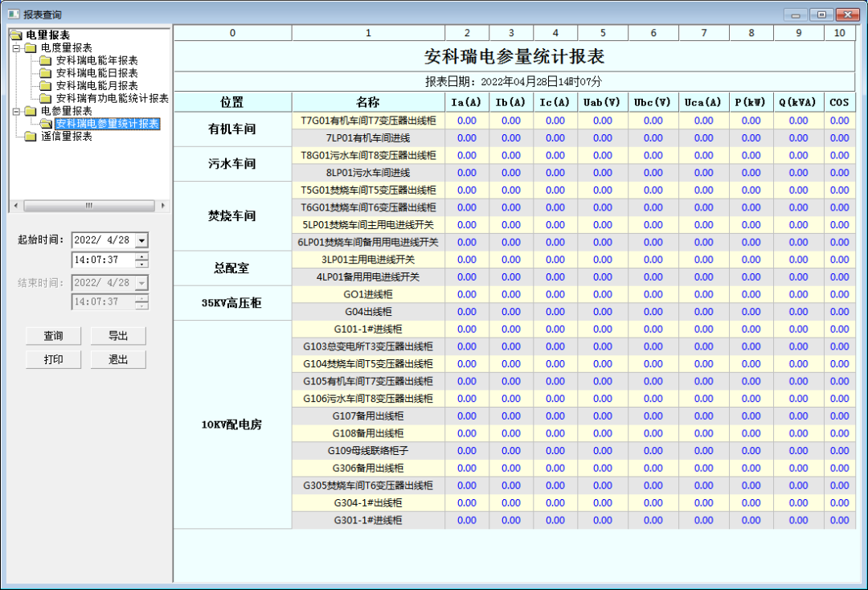The height and width of the screenshot is (590, 868).
Task: Select 安科瑞电能年报表 in tree
Action: [x=97, y=60]
